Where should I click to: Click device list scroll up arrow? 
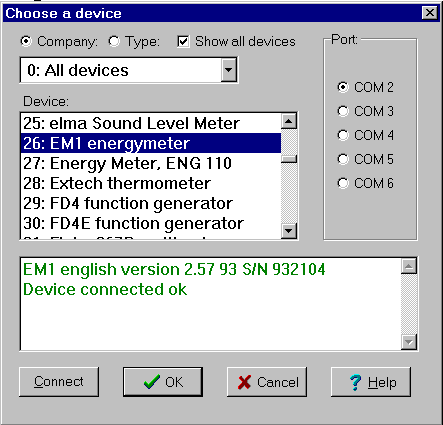289,121
